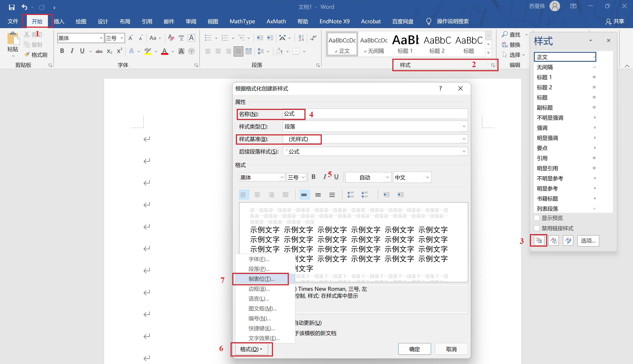Show or hide paragraph marks icon
Screen dimensions: 633x364
point(313,38)
